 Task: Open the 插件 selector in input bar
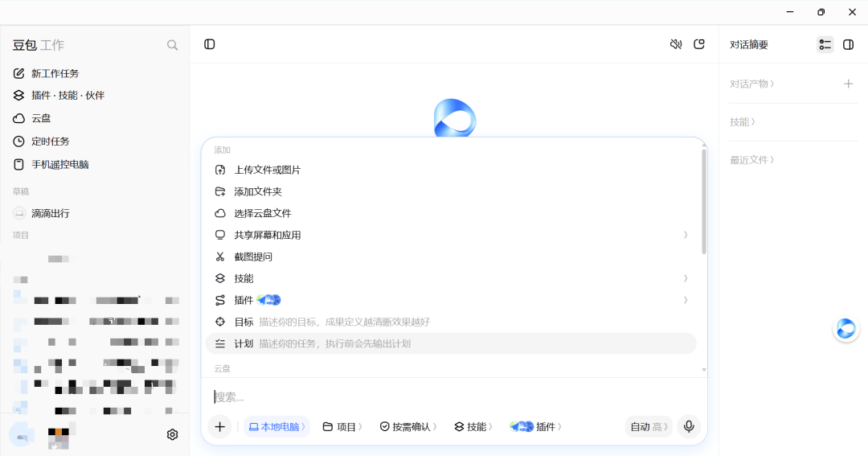click(536, 426)
